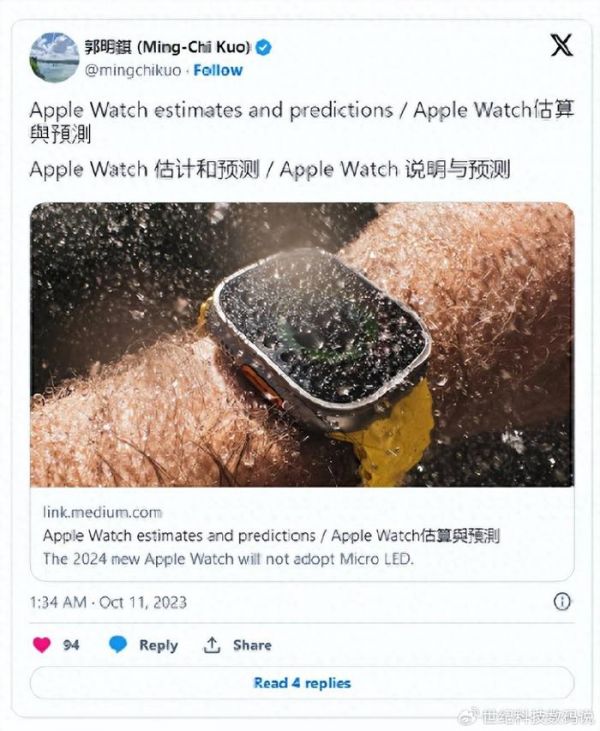Open Ming-Chi Kuo's profile avatar
The height and width of the screenshot is (731, 600).
(54, 57)
